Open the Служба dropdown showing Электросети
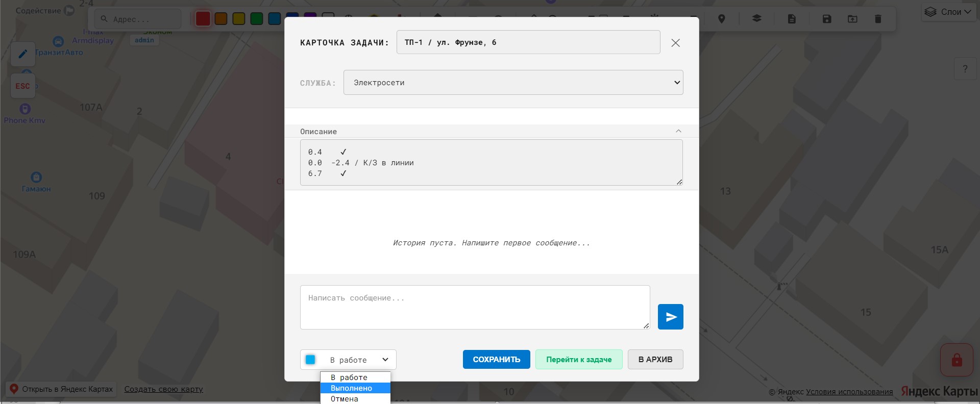This screenshot has width=980, height=404. (513, 83)
